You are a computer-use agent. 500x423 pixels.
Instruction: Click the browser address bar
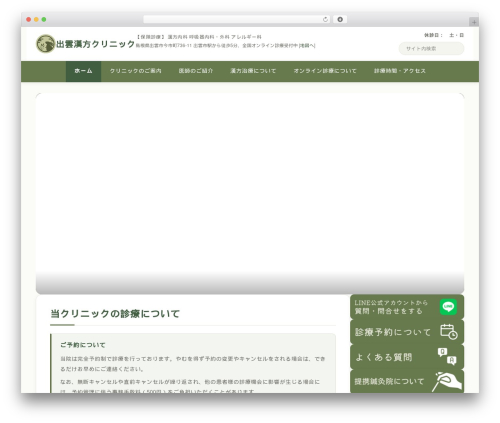tap(237, 19)
